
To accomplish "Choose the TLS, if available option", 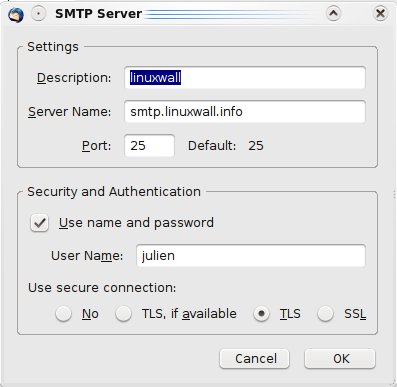I will coord(123,314).
